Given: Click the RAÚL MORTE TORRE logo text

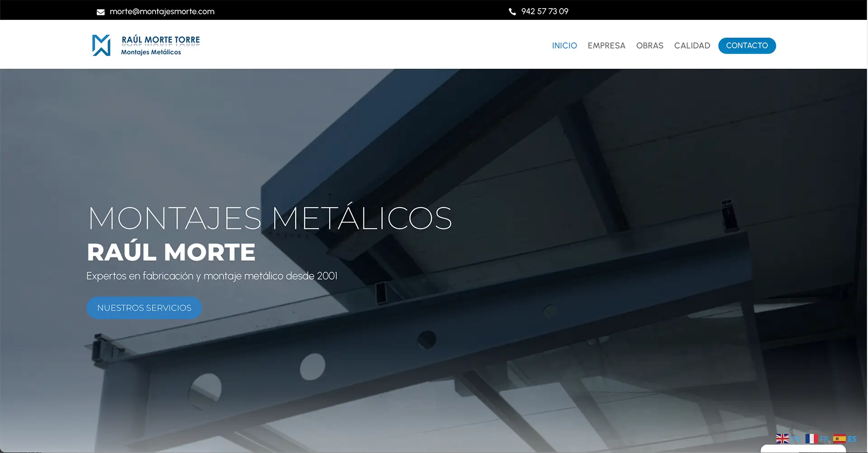Looking at the screenshot, I should click(160, 40).
